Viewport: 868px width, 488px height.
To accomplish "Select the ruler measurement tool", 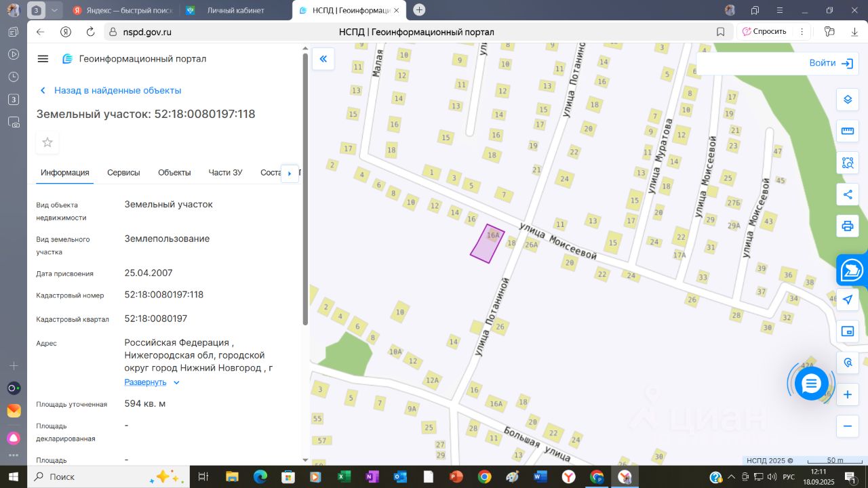I will click(847, 131).
